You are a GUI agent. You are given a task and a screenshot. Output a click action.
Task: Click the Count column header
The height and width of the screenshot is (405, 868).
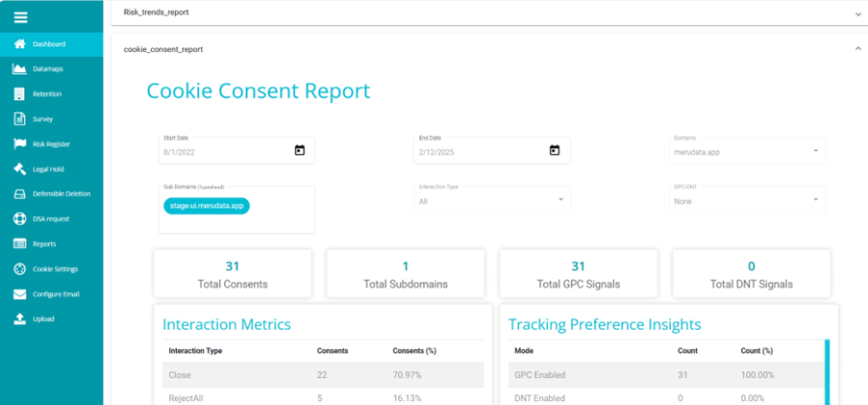coord(687,351)
